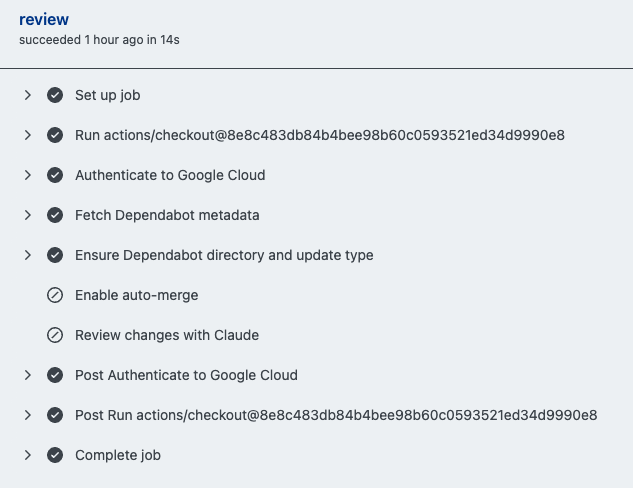Open the review job title link
Image resolution: width=633 pixels, height=488 pixels.
(x=43, y=20)
